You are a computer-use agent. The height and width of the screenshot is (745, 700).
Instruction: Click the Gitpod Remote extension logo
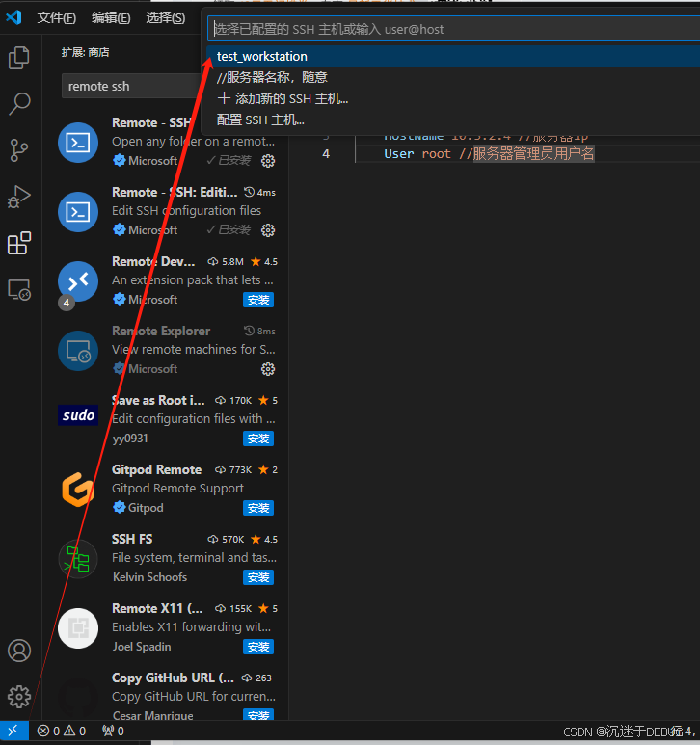click(78, 490)
